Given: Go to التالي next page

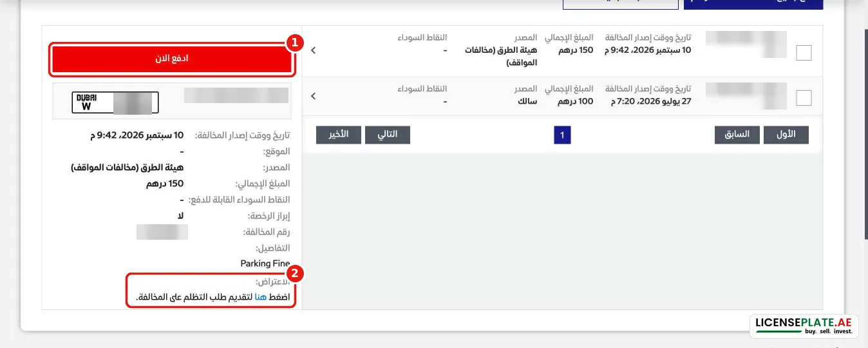Looking at the screenshot, I should (x=387, y=135).
